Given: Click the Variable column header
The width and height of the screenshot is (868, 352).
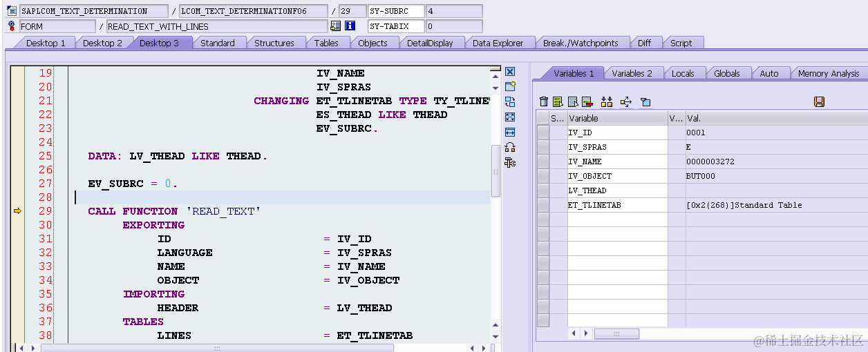Looking at the screenshot, I should pyautogui.click(x=617, y=118).
